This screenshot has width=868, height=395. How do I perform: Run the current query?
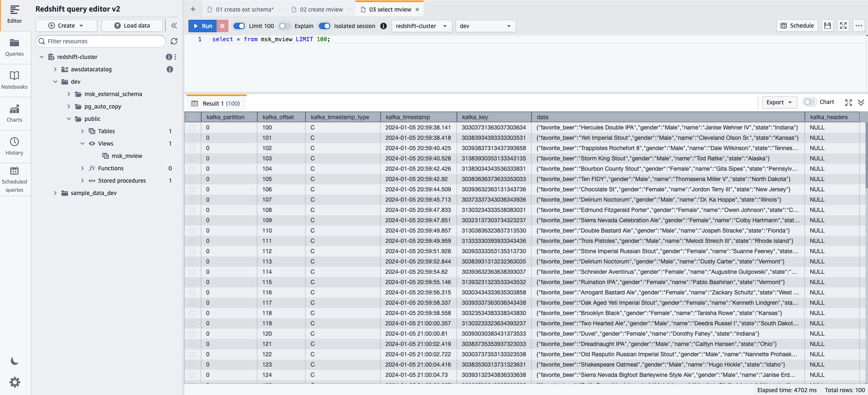202,26
